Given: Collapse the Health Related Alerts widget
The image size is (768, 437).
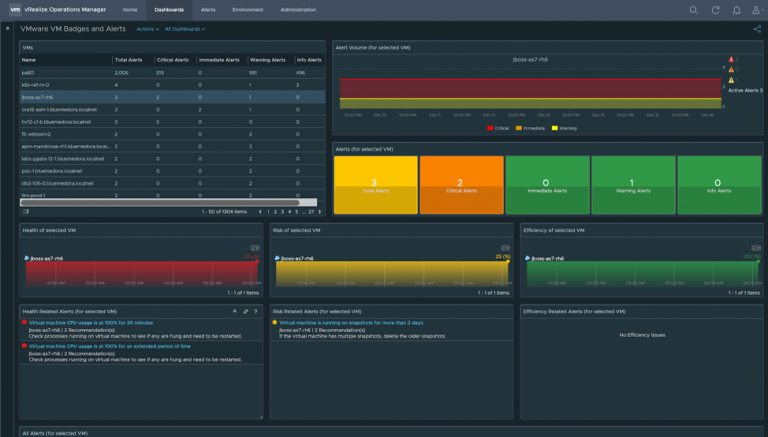Looking at the screenshot, I should 237,311.
